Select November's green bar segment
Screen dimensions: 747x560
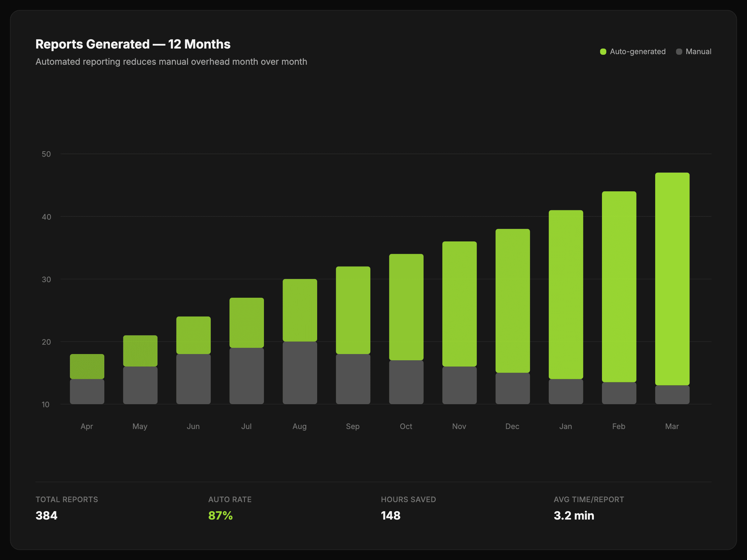(459, 304)
